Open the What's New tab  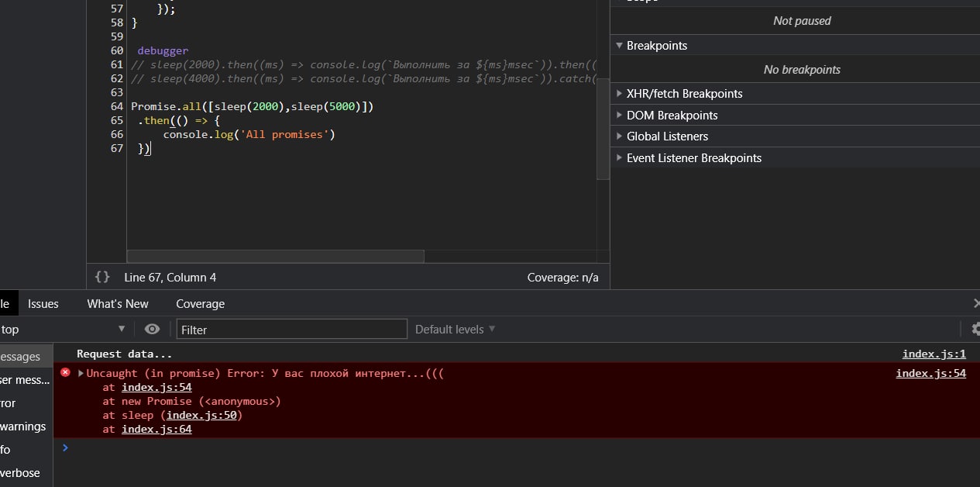[x=118, y=304]
